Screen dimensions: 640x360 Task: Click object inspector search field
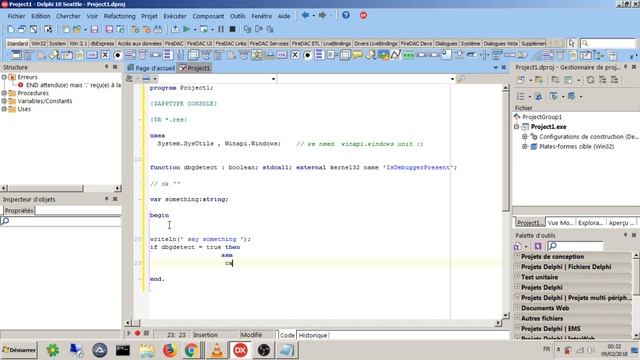point(60,221)
